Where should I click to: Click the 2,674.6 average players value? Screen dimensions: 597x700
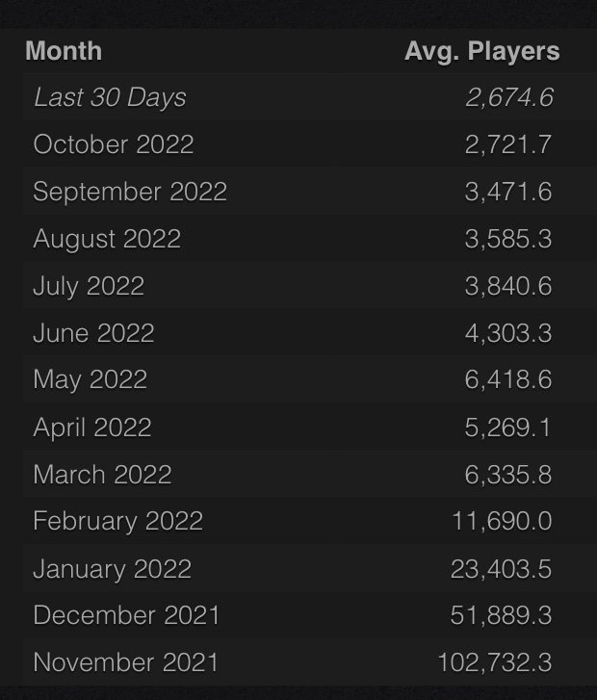point(509,97)
